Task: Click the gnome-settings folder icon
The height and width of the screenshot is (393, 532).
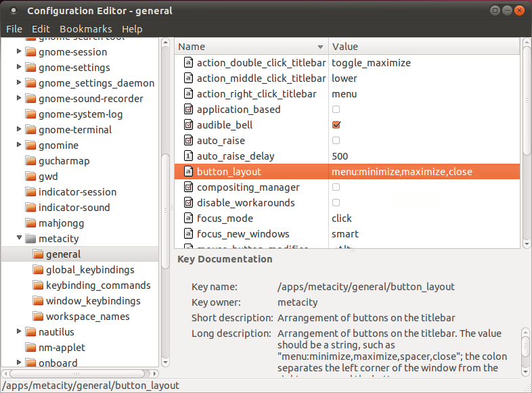Action: click(x=30, y=68)
